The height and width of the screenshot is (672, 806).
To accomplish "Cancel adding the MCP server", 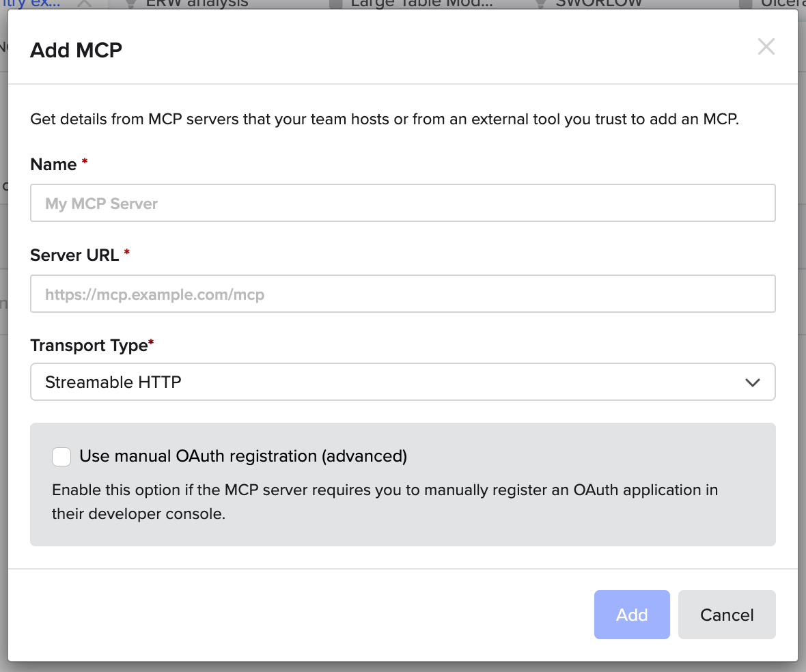I will (x=726, y=615).
